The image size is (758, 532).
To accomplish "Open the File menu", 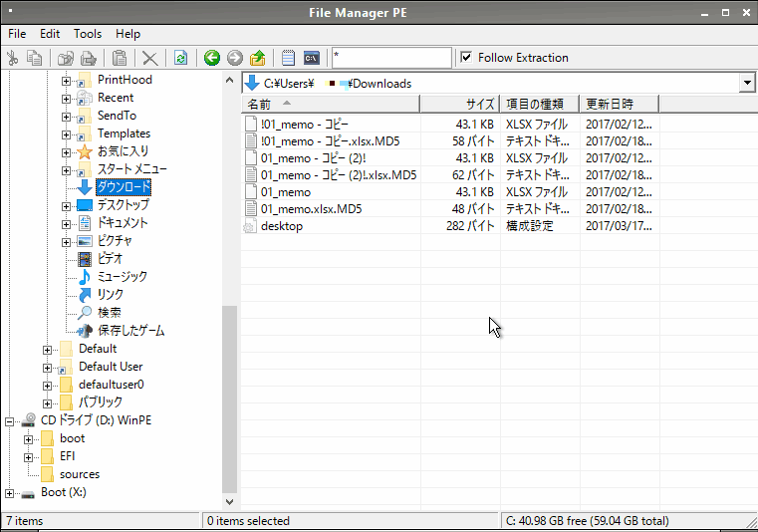I will tap(17, 34).
